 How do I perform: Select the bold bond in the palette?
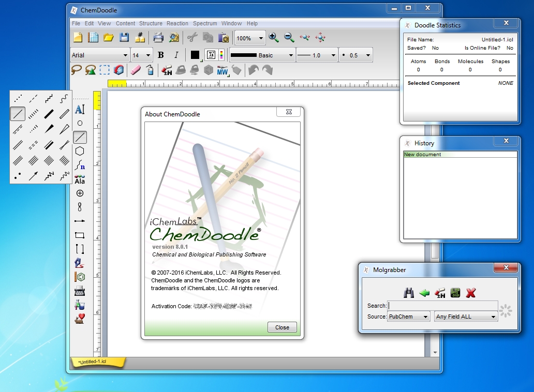pyautogui.click(x=49, y=114)
